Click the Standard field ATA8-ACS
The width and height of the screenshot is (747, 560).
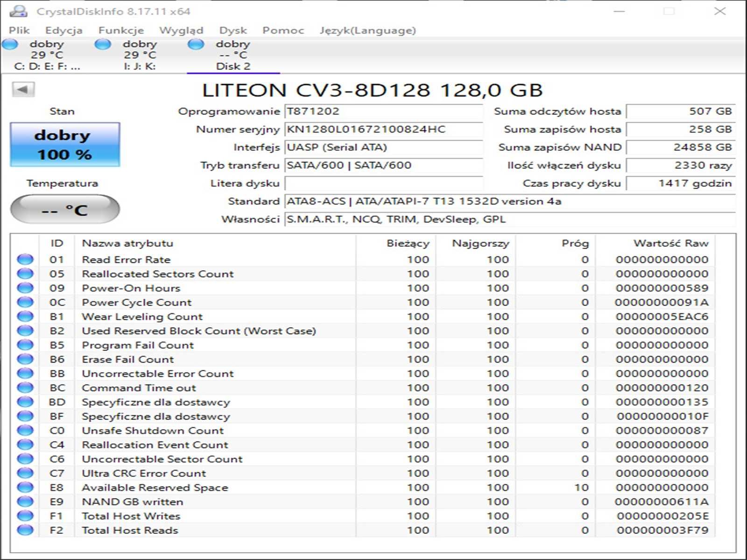(x=510, y=201)
